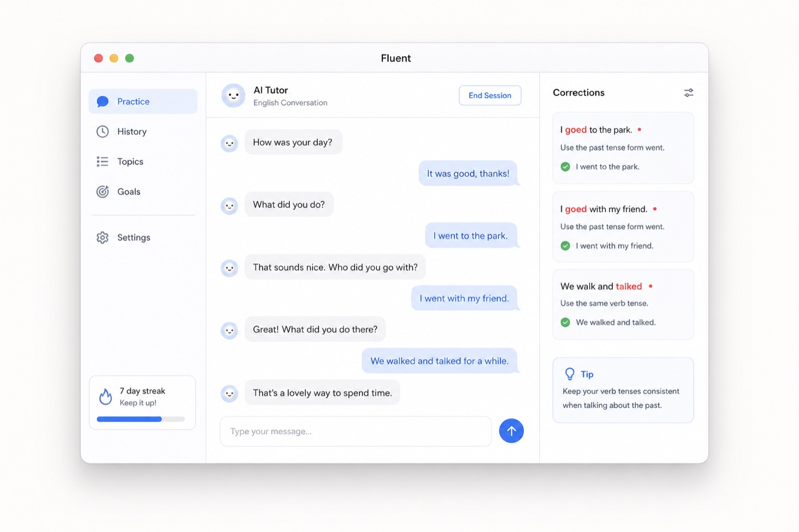
Task: Open the Corrections filter sliders icon
Action: coord(689,92)
